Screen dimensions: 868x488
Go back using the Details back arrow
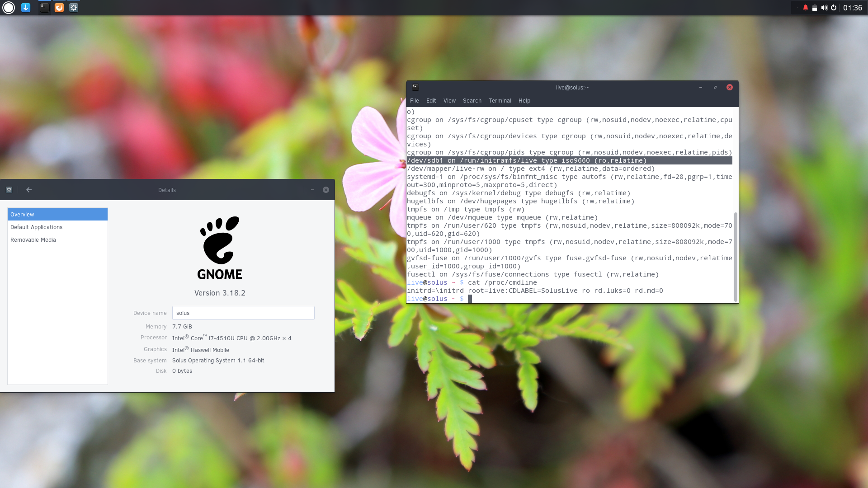click(x=29, y=190)
